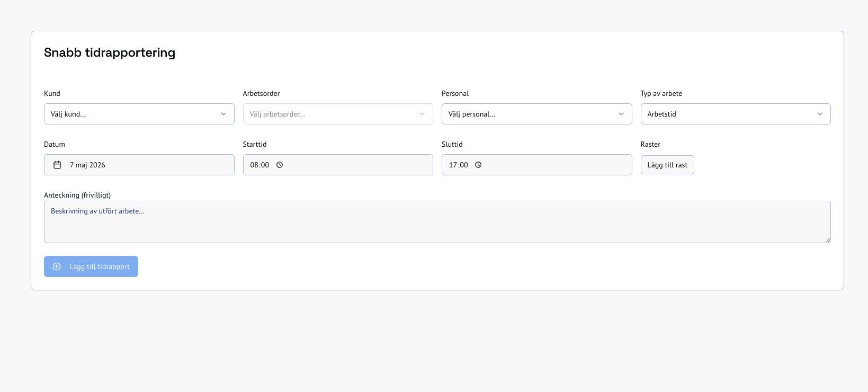Click the Kund label

[x=52, y=93]
